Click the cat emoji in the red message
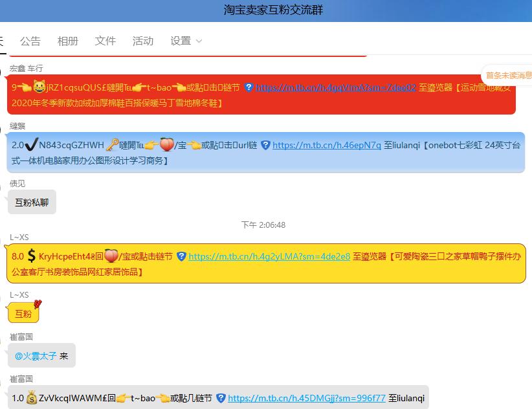 [x=38, y=85]
